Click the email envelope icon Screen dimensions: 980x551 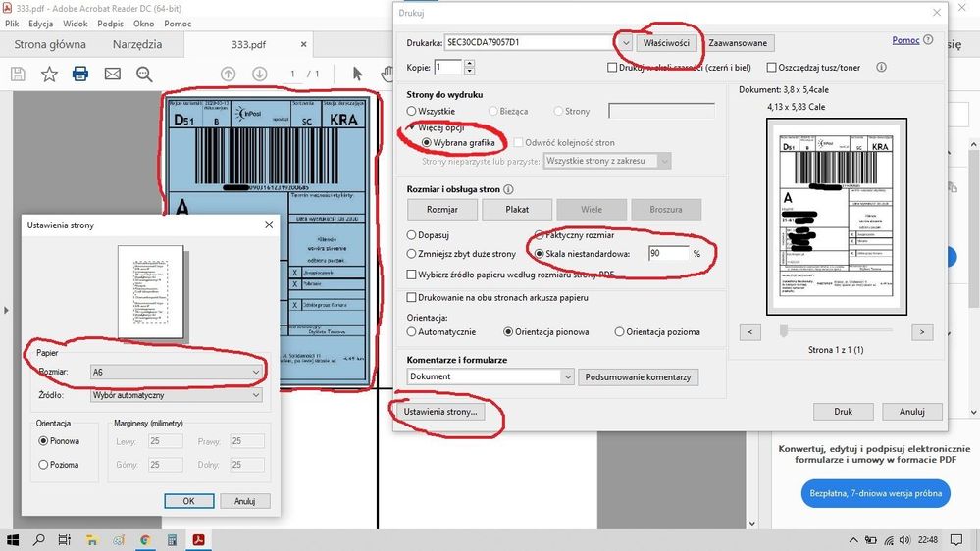[x=113, y=75]
